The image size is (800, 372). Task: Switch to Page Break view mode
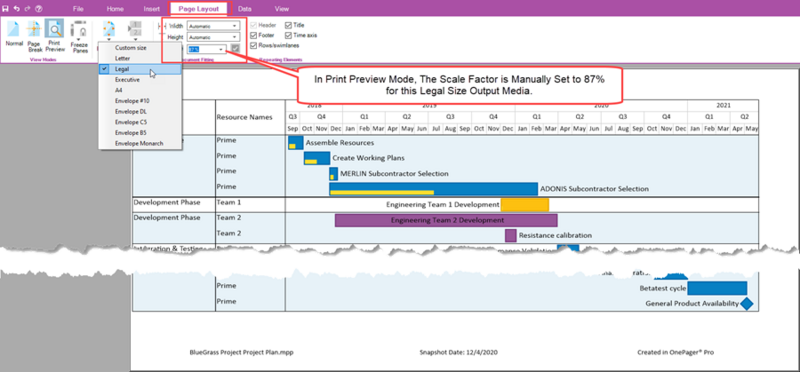click(x=35, y=36)
